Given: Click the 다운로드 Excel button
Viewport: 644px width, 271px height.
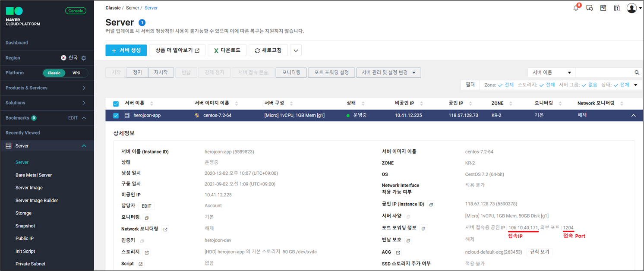Looking at the screenshot, I should 227,50.
